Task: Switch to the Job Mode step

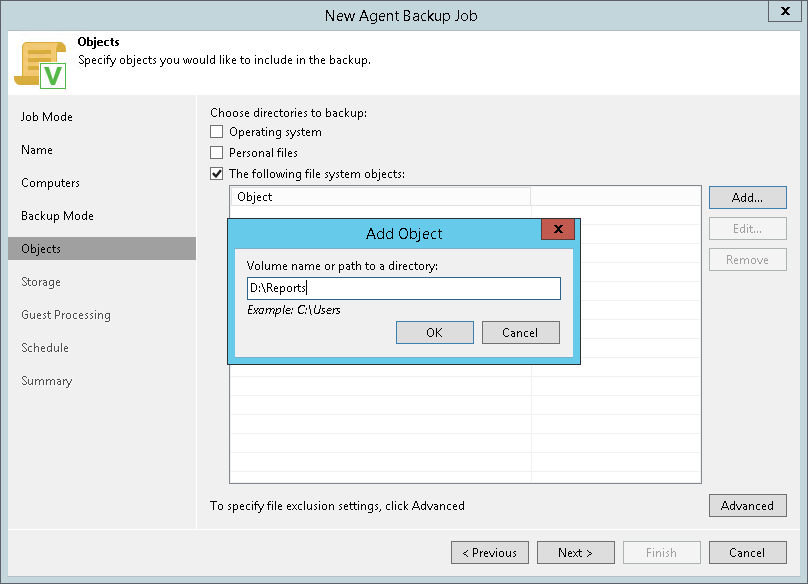Action: pyautogui.click(x=47, y=117)
